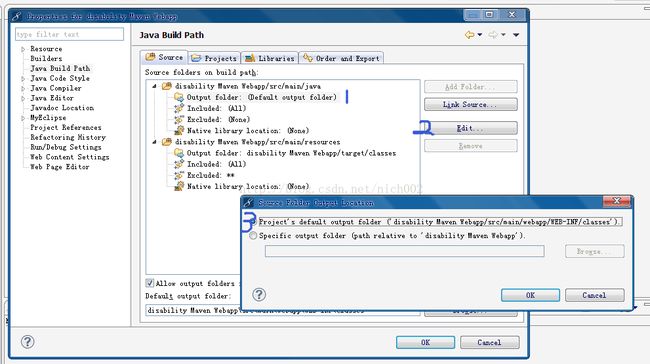Click Native library icon under src/main/resources
650x364 pixels.
pos(179,187)
